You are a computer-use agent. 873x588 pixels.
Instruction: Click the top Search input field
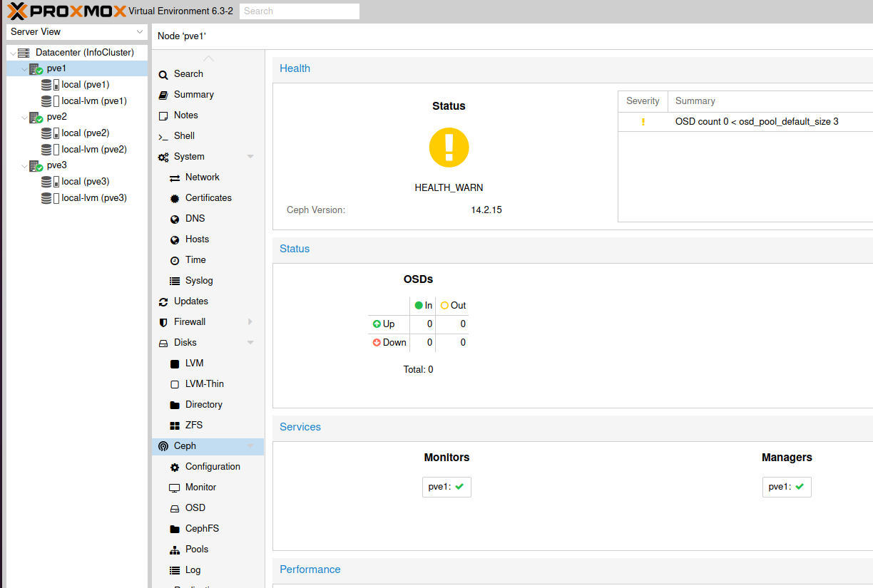(x=299, y=11)
